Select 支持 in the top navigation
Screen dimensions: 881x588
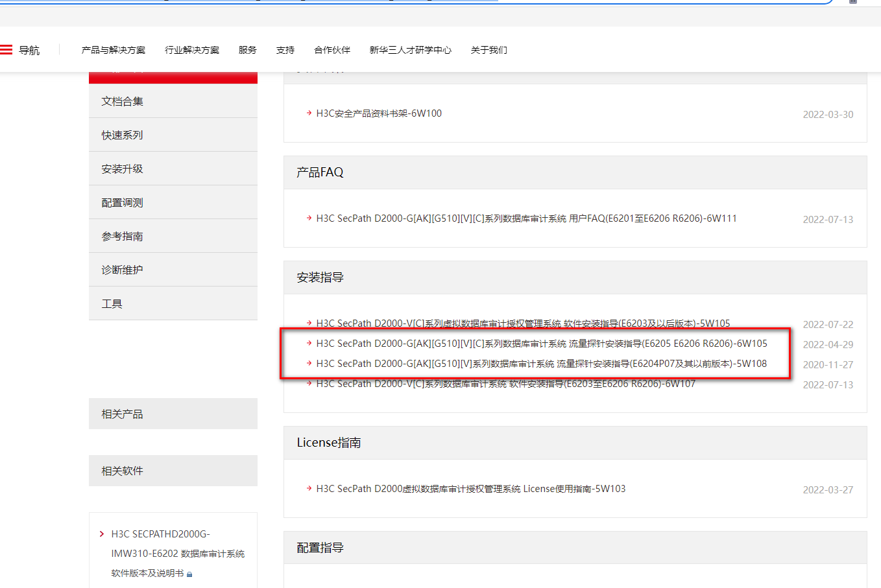[x=285, y=50]
